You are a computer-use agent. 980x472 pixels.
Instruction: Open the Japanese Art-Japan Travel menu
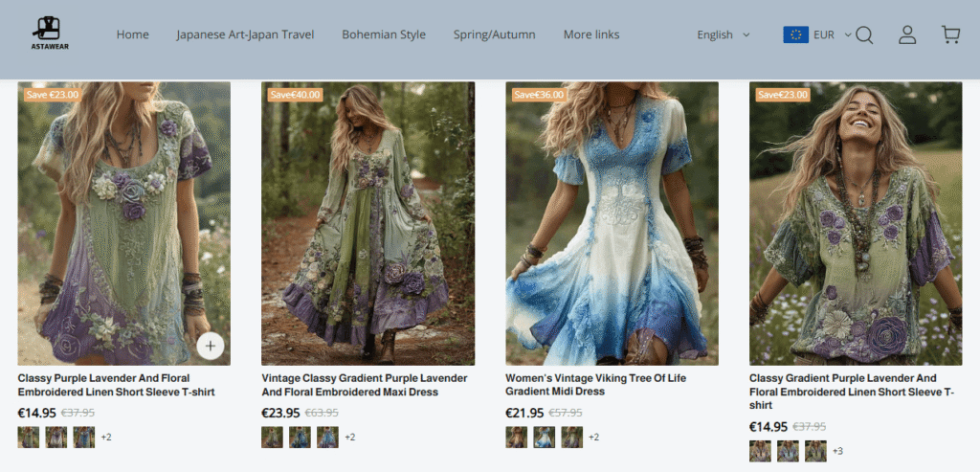[245, 34]
